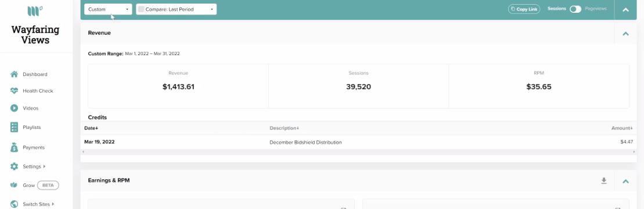Go to Health Check in the sidebar
This screenshot has height=209, width=644.
click(38, 91)
